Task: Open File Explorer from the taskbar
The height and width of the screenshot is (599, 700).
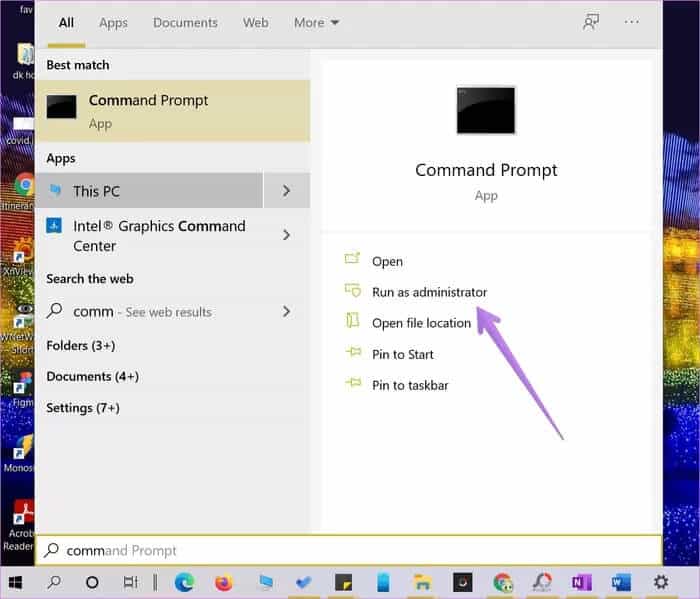Action: point(422,582)
